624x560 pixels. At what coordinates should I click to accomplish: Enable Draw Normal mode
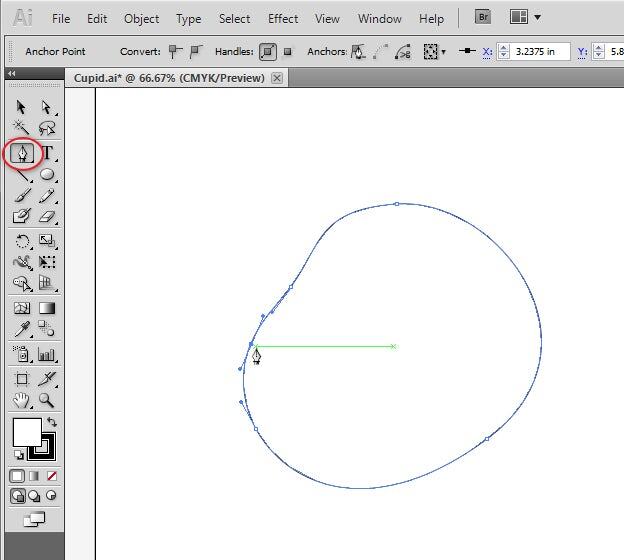click(x=18, y=496)
